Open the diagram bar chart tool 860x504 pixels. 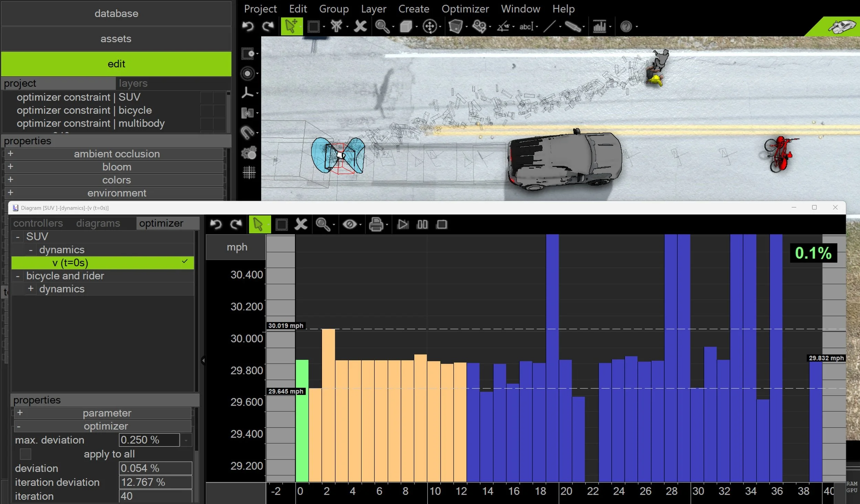pos(599,26)
